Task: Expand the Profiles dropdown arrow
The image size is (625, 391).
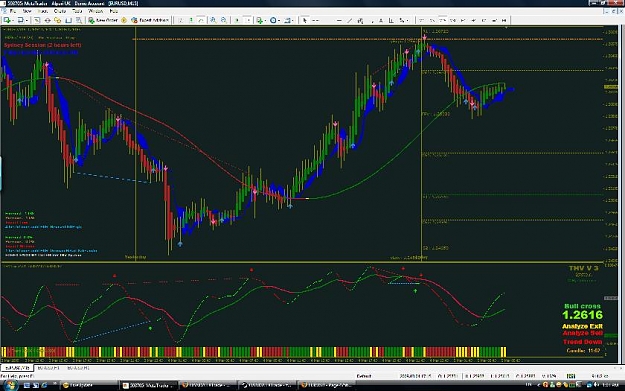Action: [27, 20]
